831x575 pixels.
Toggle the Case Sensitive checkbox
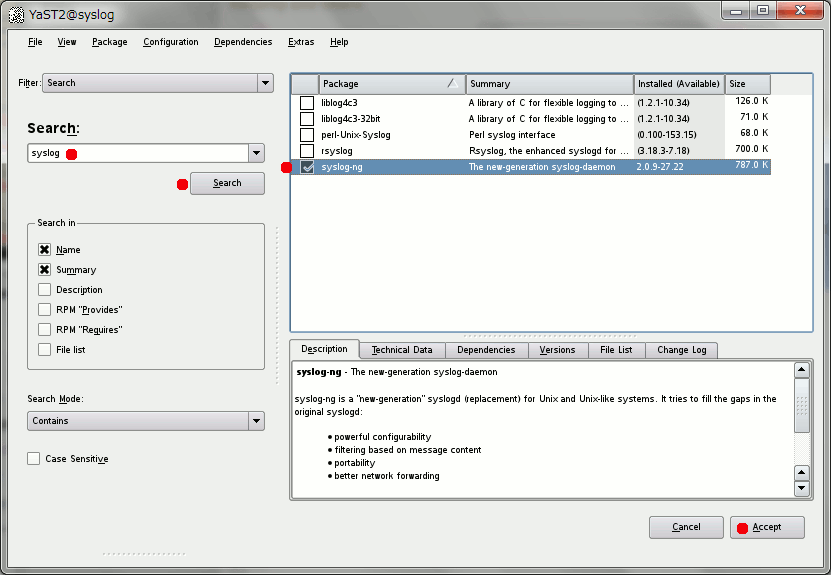(33, 459)
